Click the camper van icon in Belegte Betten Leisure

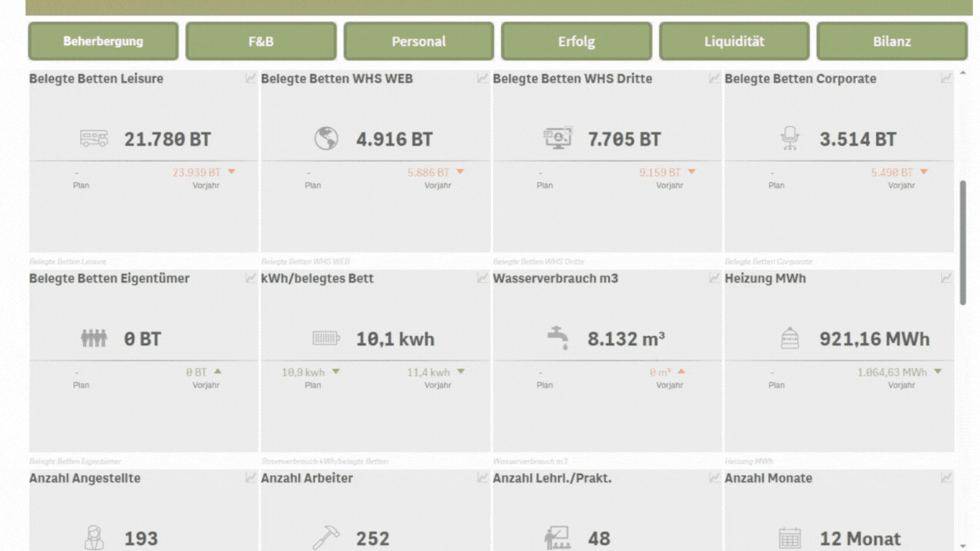[x=94, y=139]
